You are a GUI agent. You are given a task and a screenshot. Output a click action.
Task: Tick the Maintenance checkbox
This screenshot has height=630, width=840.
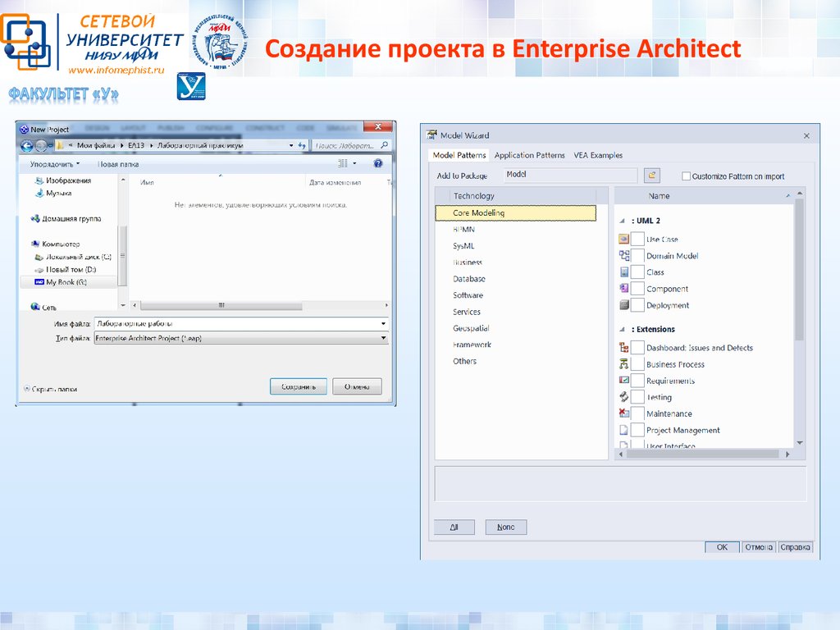(637, 413)
